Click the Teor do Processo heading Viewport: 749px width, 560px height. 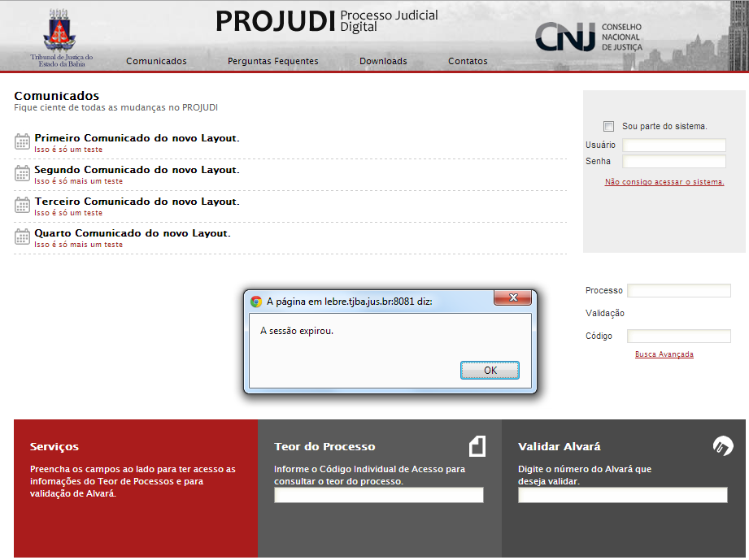pyautogui.click(x=324, y=447)
